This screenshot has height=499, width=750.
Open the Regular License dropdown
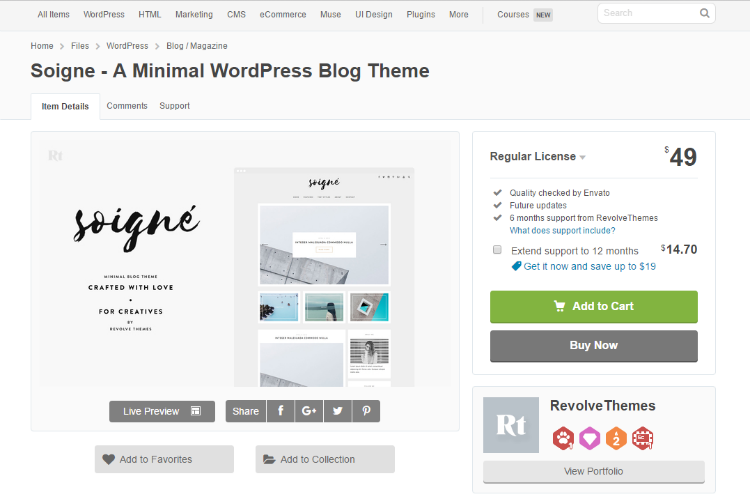537,156
